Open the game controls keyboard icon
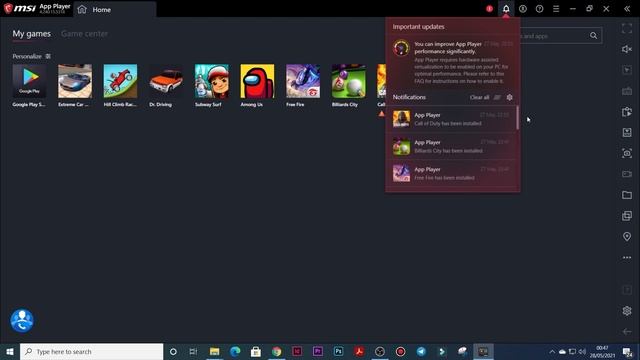This screenshot has height=360, width=640. pos(627,91)
